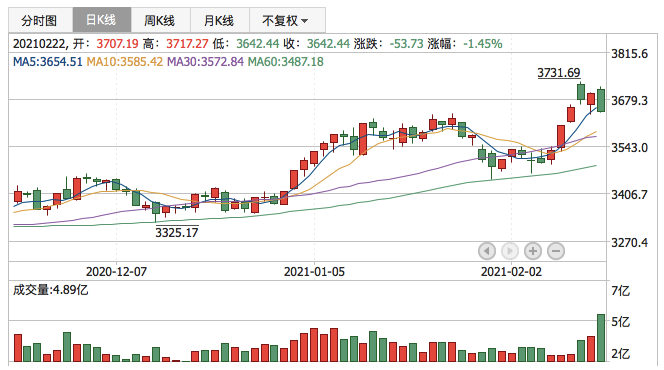Click the scroll-left arrow icon on the chart

click(x=487, y=251)
